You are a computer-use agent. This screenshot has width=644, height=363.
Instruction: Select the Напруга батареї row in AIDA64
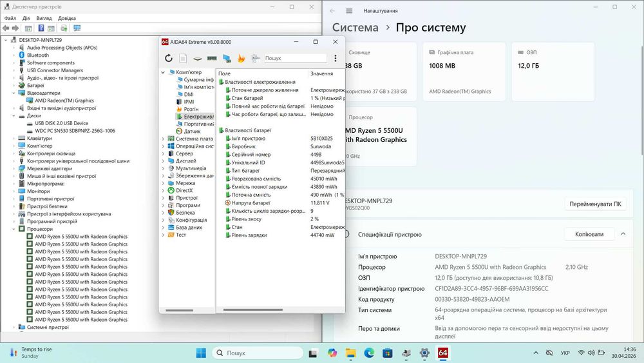pyautogui.click(x=281, y=203)
